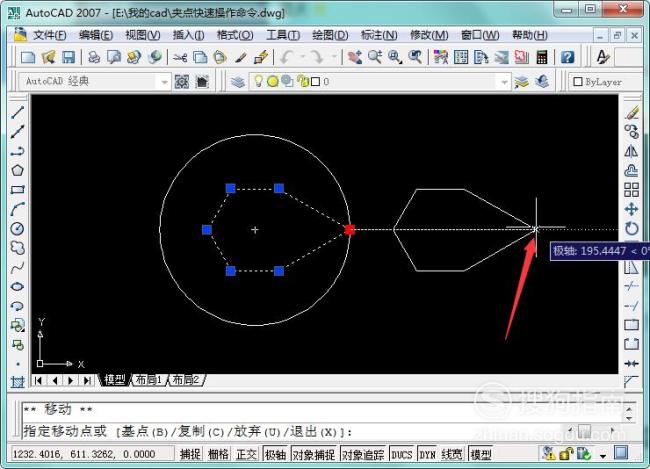Viewport: 650px width, 469px height.
Task: Click the 模型 status bar button
Action: point(481,454)
